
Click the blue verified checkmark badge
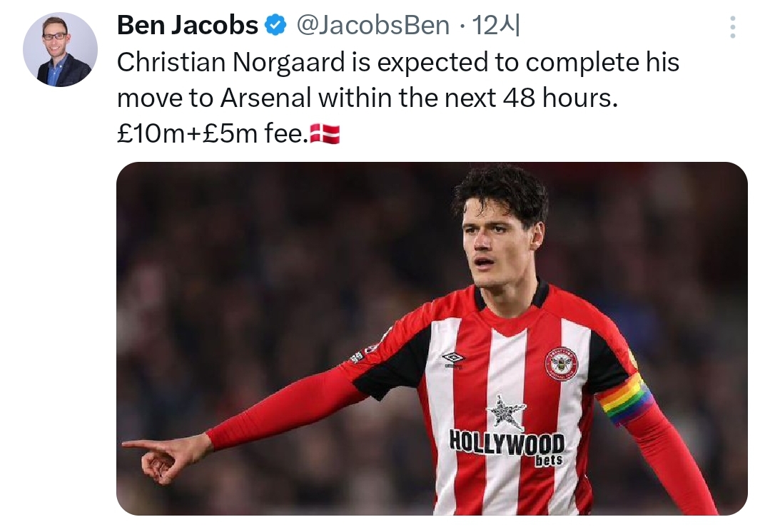275,26
